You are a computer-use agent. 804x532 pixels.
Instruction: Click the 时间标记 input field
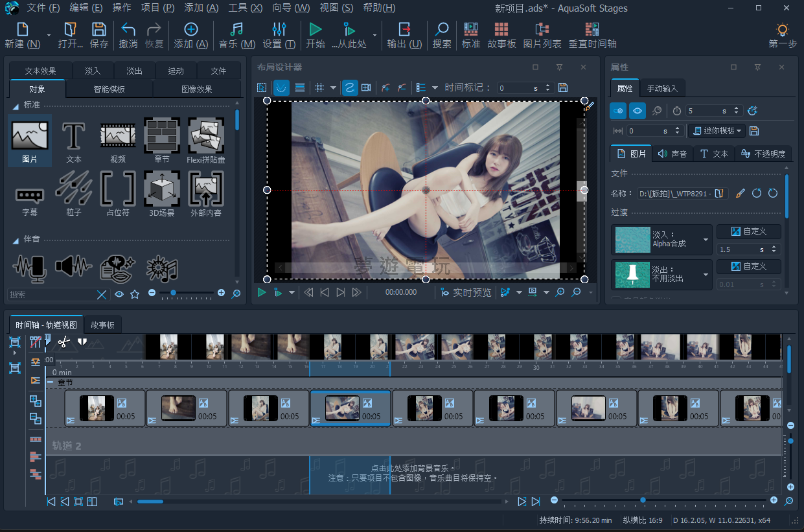(520, 87)
